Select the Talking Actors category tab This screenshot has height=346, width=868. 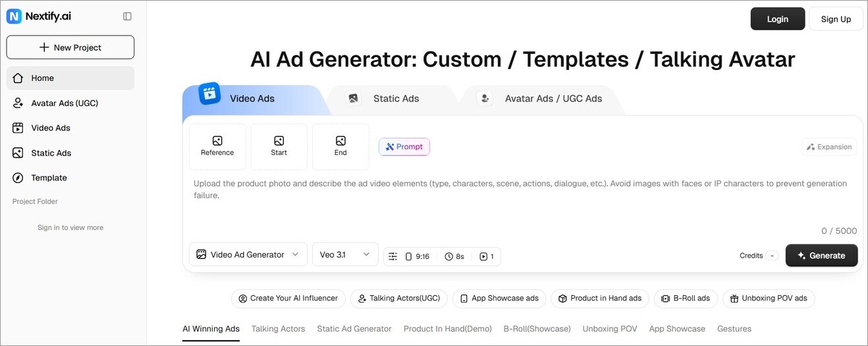tap(278, 329)
